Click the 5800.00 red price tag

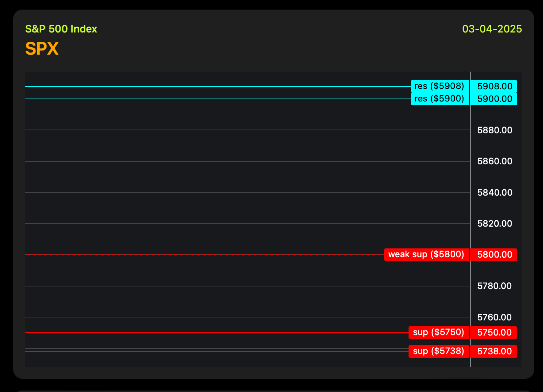(494, 255)
